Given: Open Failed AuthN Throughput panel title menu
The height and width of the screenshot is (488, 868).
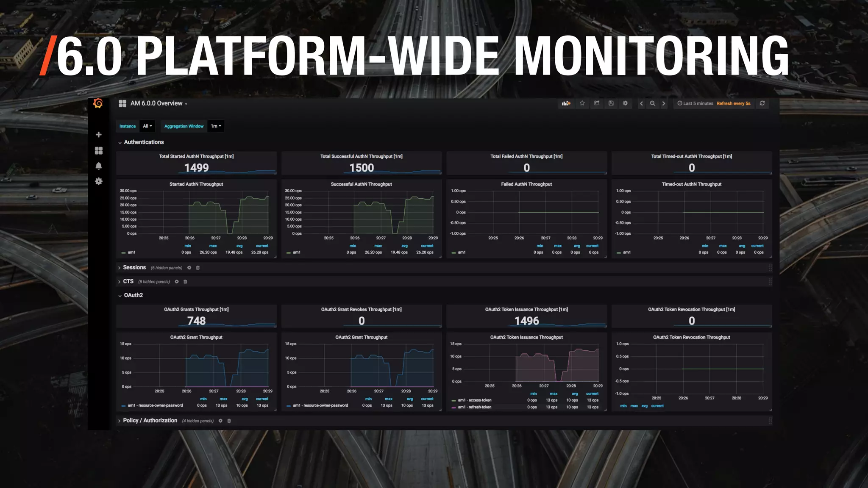Looking at the screenshot, I should point(526,184).
